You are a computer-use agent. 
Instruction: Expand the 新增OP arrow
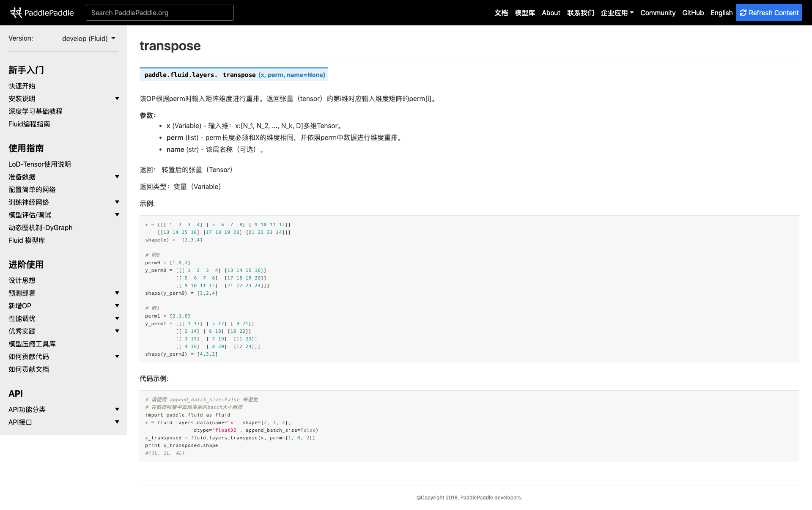tap(117, 306)
